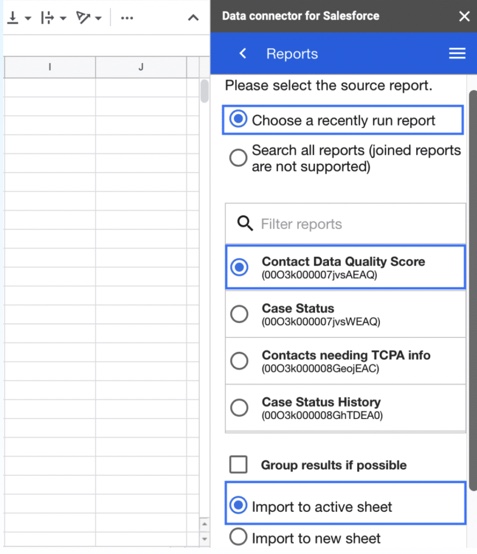Click the spreadsheet vertical scrollbar thumb
This screenshot has height=554, width=477.
[204, 91]
